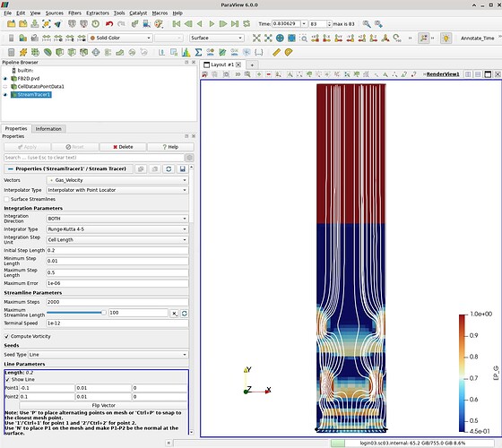The height and width of the screenshot is (448, 502).
Task: Click the Ruler measurement tool icon
Action: click(x=277, y=52)
